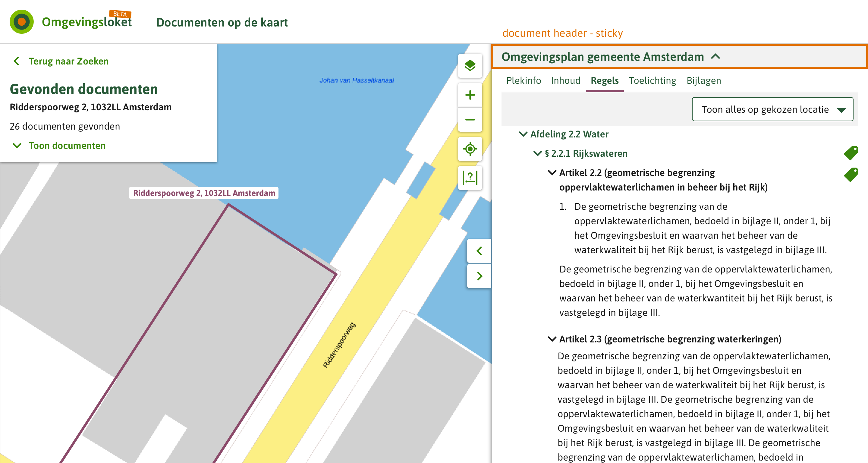The width and height of the screenshot is (868, 463).
Task: Open the Bijlagen tab
Action: [703, 80]
